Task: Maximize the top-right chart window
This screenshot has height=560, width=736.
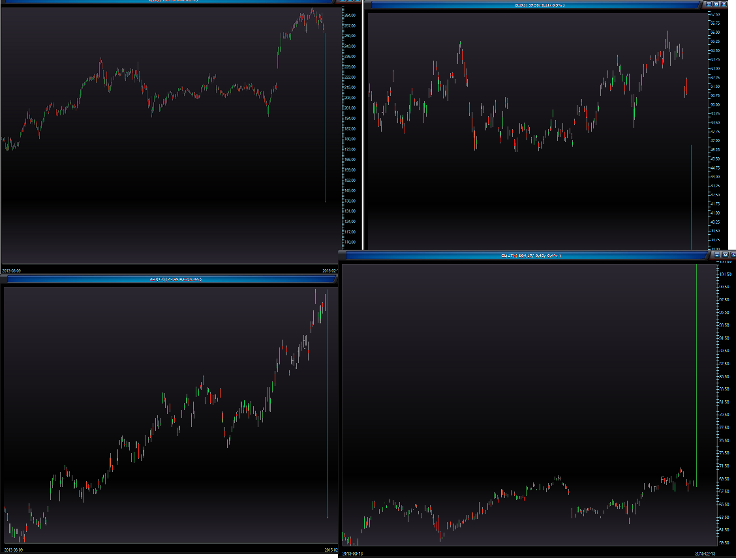Action: point(716,4)
